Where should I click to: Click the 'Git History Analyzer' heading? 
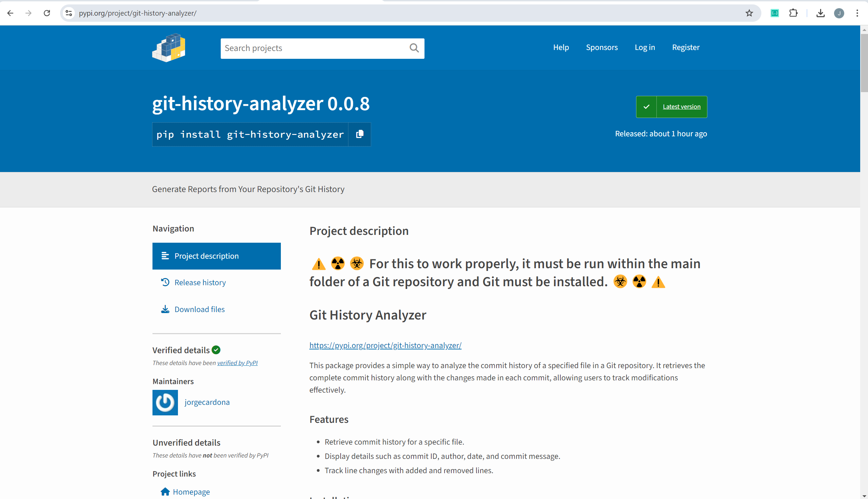pos(368,315)
